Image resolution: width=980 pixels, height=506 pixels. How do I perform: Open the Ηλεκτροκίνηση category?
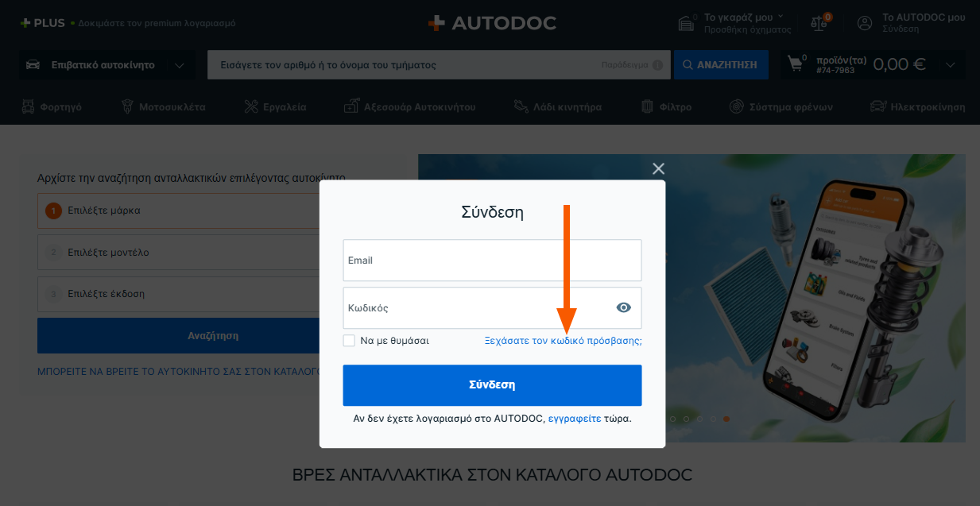point(917,106)
